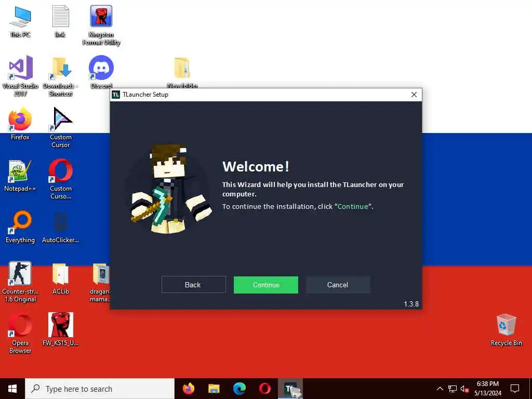
Task: Open the Windows Start menu
Action: 12,389
